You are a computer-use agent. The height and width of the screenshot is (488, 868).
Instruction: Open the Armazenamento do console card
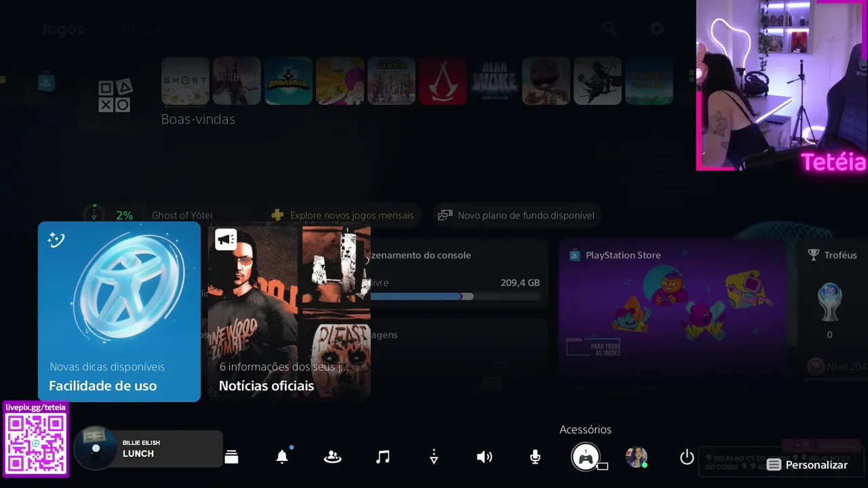(460, 273)
